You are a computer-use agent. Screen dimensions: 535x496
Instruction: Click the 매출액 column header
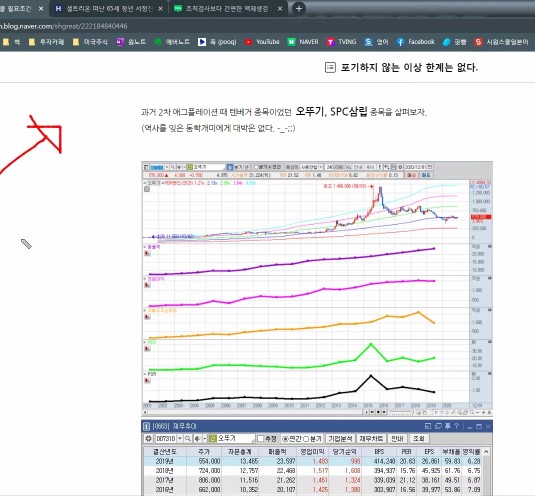click(277, 452)
